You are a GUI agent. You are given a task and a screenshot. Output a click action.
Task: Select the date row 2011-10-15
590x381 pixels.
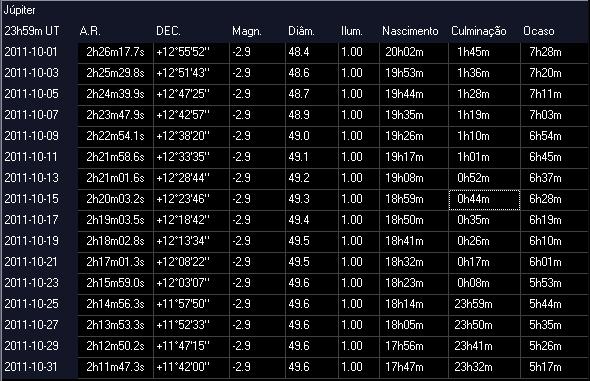pyautogui.click(x=32, y=199)
